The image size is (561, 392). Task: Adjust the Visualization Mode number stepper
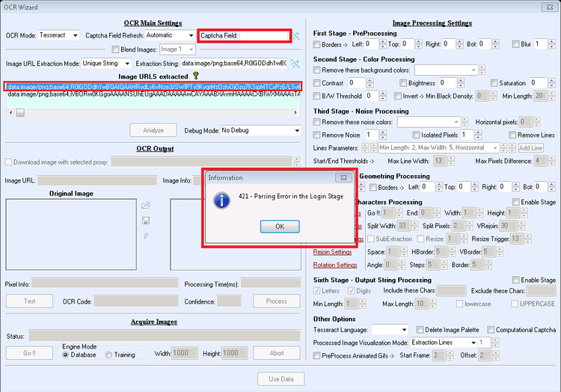click(495, 343)
